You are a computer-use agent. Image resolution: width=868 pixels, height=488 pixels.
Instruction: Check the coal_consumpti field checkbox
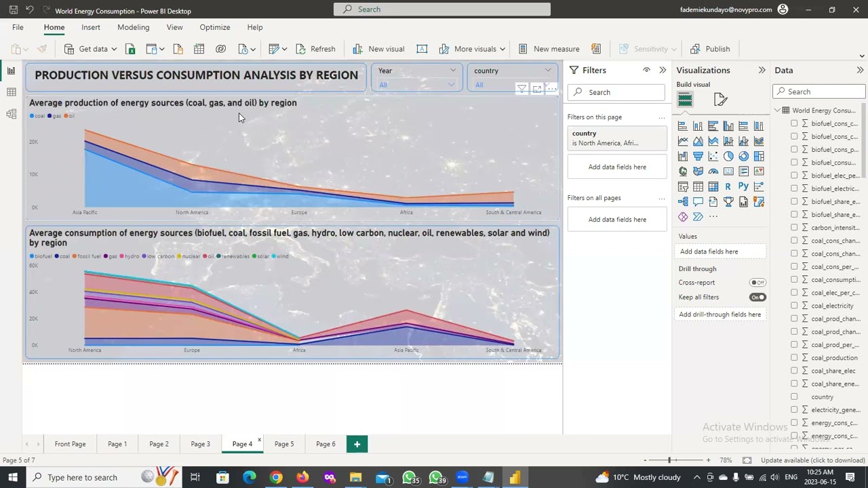point(794,279)
